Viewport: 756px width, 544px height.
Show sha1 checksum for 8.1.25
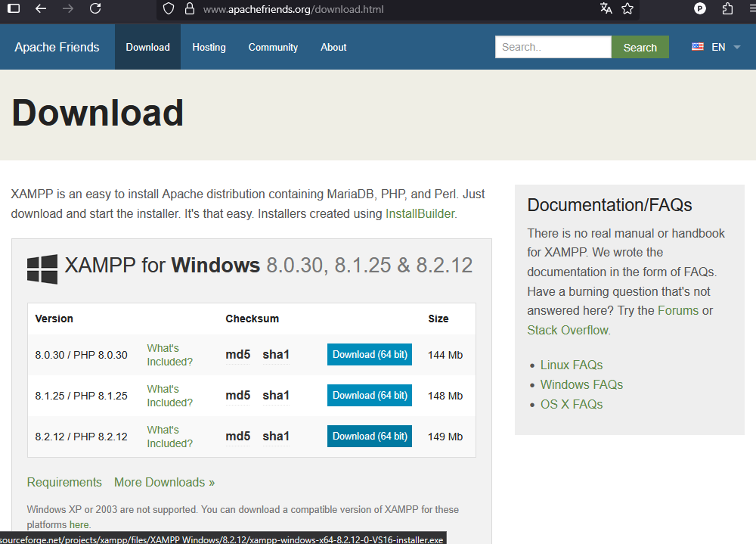pos(276,396)
